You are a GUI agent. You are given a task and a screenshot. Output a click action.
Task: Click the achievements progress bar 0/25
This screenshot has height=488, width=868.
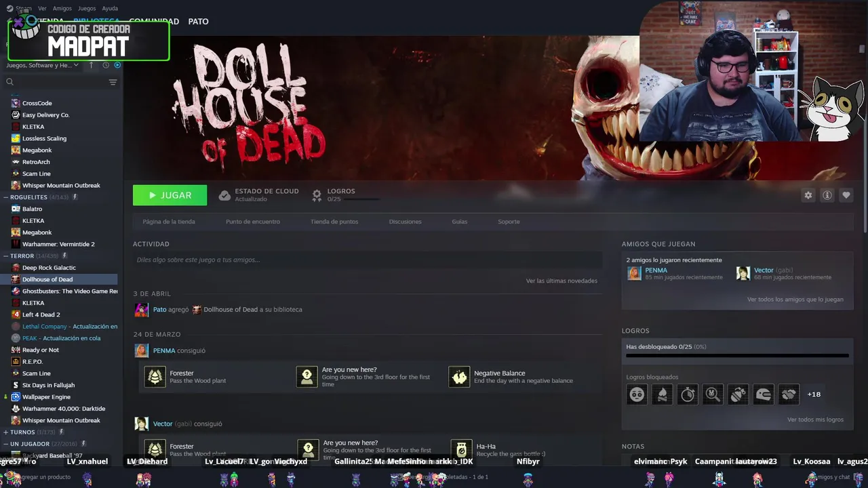coord(738,355)
